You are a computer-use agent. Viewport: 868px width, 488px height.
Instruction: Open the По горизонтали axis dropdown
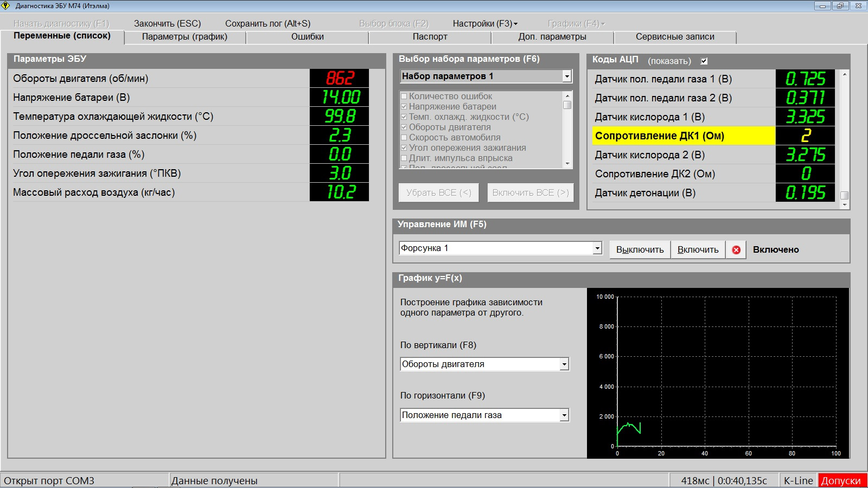point(564,415)
